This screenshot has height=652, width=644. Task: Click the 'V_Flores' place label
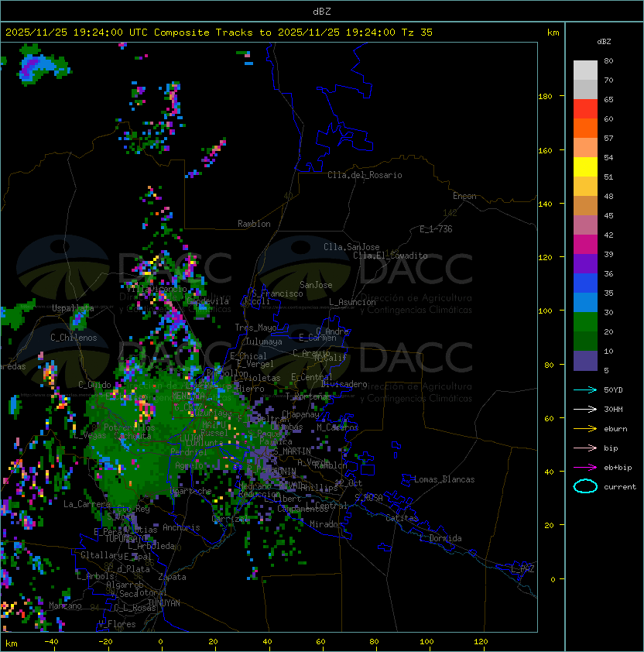tap(117, 624)
